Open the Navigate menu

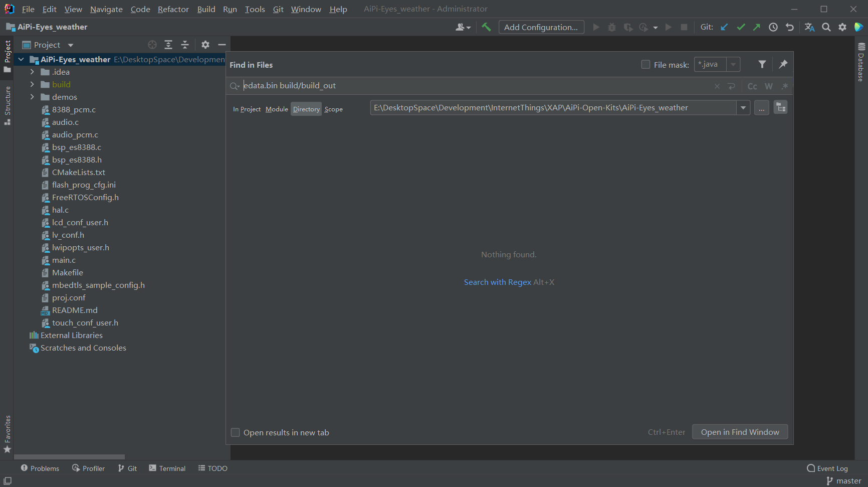(106, 9)
